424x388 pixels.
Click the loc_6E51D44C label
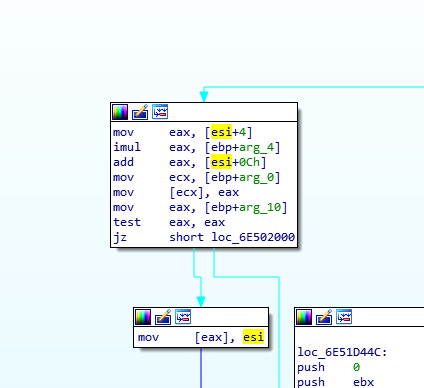click(342, 352)
